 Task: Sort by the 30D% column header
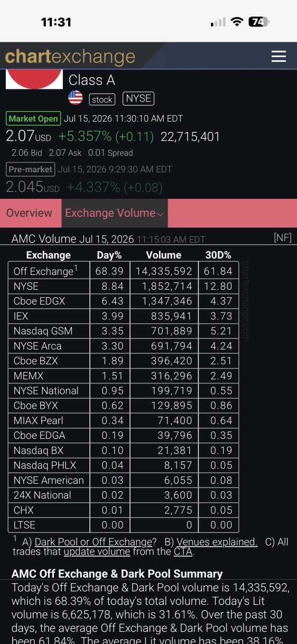point(218,255)
